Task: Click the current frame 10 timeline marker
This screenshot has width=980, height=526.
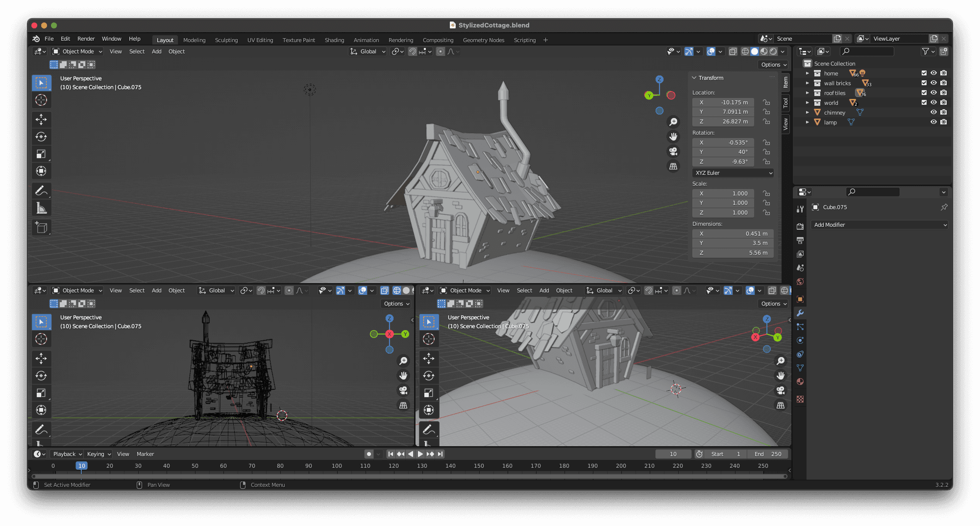Action: (x=82, y=466)
